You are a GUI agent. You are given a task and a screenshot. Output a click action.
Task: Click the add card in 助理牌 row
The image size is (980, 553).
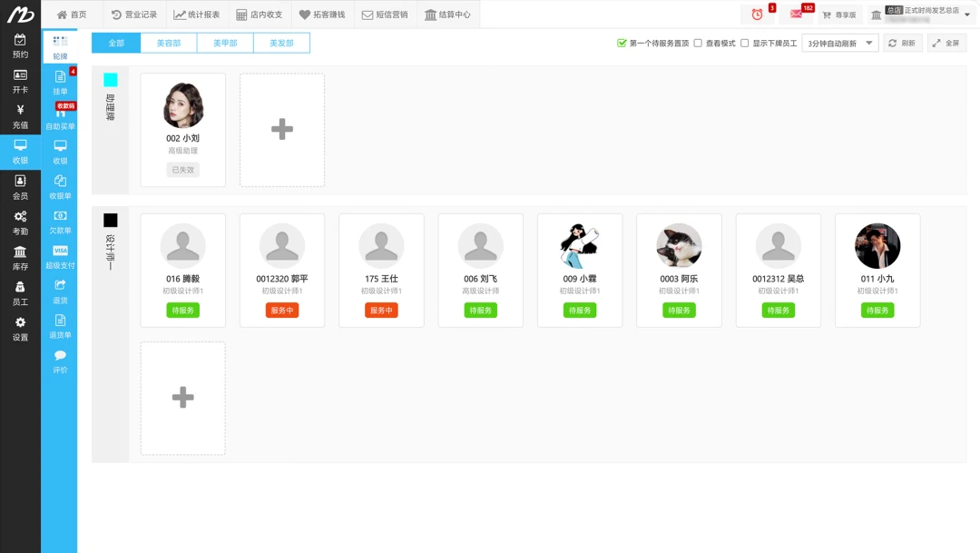click(282, 130)
